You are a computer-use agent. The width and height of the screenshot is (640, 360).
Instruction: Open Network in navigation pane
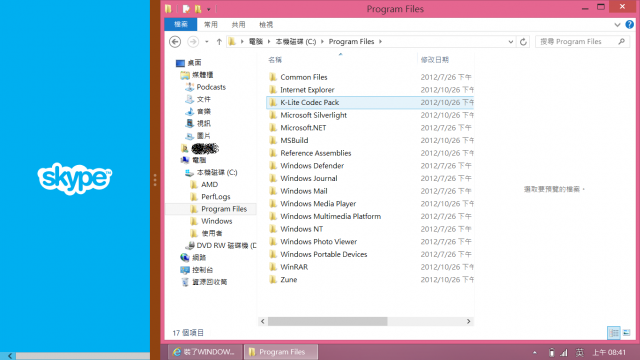[x=193, y=258]
